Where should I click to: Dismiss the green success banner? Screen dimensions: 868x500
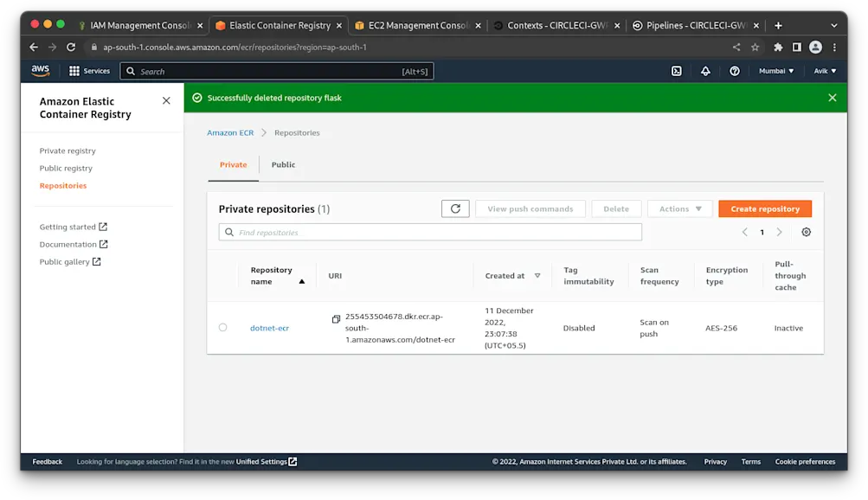click(x=832, y=98)
